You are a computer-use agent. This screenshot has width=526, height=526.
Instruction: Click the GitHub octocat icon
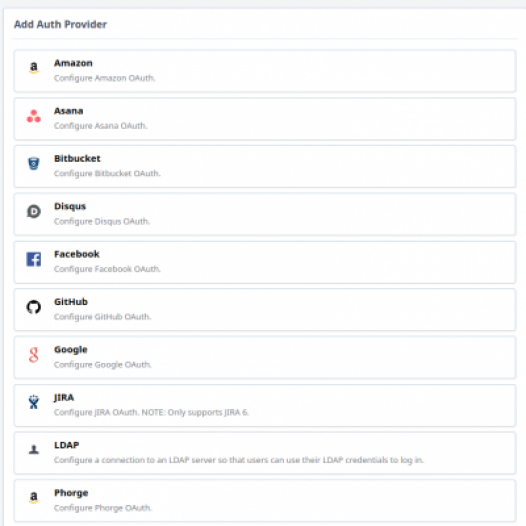(34, 307)
